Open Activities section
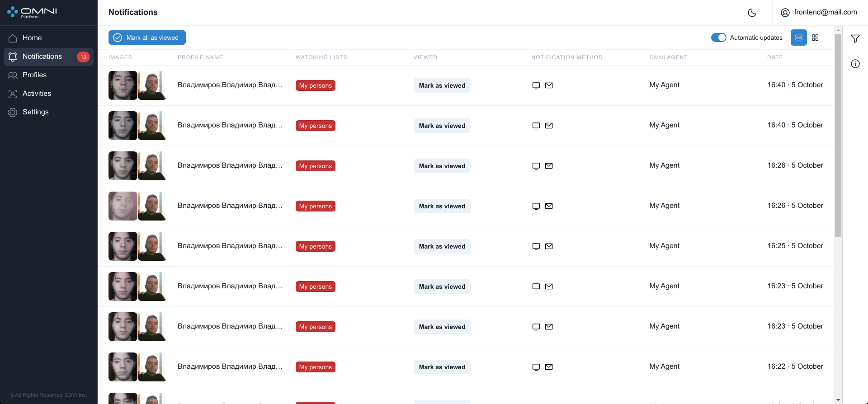This screenshot has height=404, width=868. point(48,94)
